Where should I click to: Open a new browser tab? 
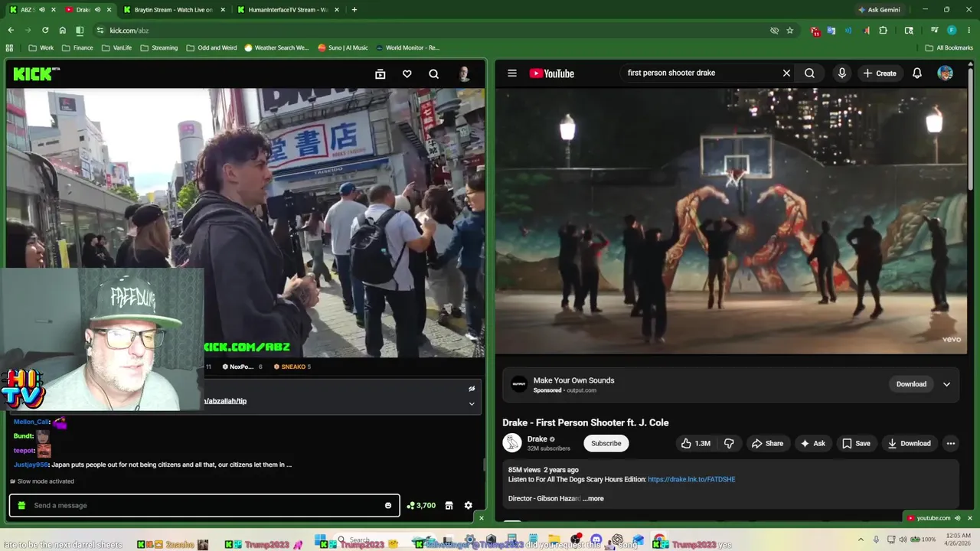click(354, 10)
